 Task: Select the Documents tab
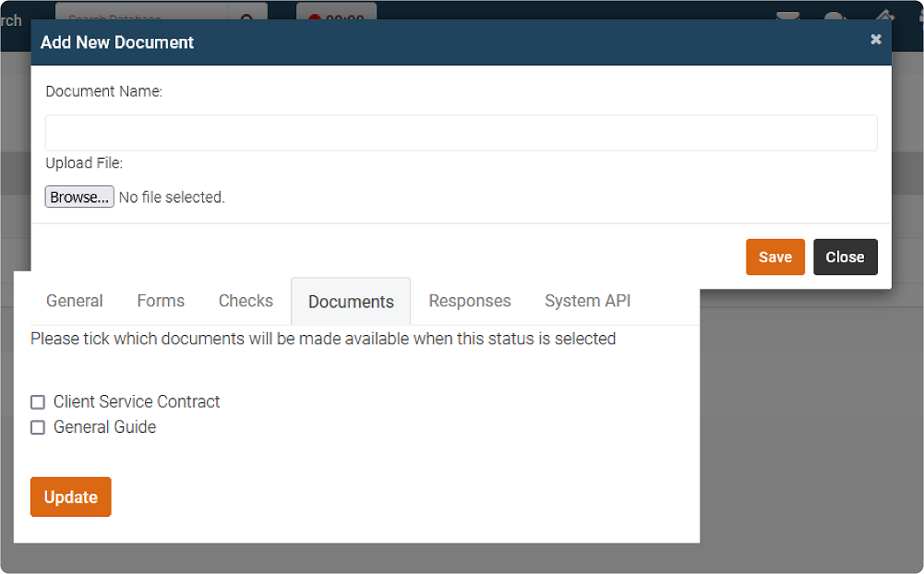point(350,301)
